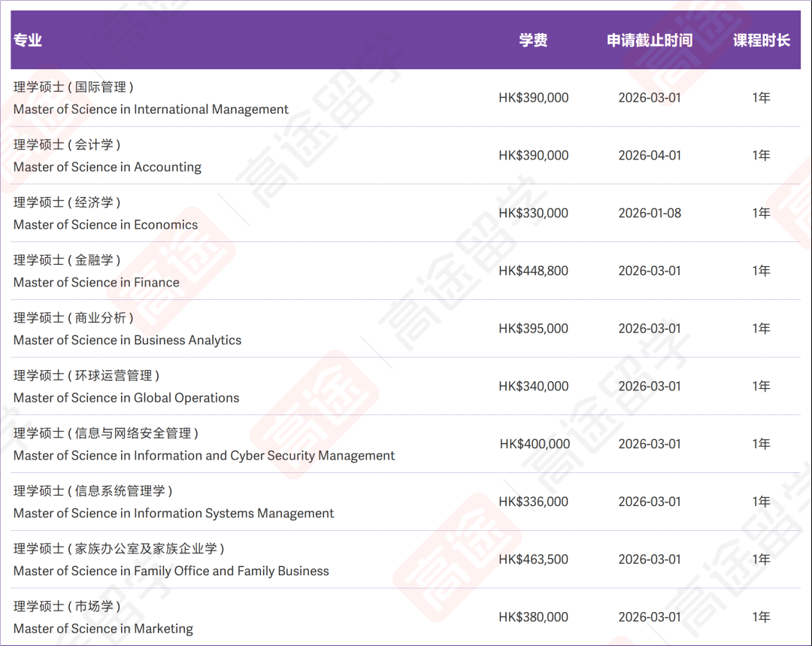The width and height of the screenshot is (812, 646).
Task: Click the 1年 duration for Finance
Action: pyautogui.click(x=761, y=271)
